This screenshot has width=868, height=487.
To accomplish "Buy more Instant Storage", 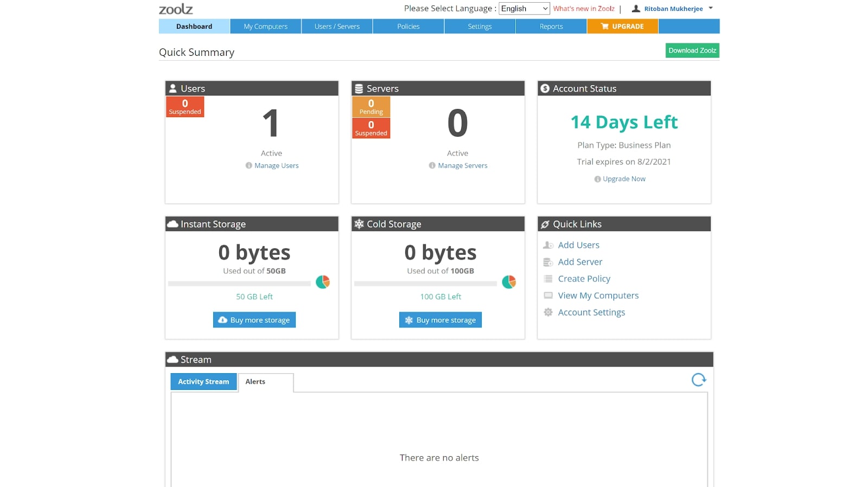I will 254,320.
